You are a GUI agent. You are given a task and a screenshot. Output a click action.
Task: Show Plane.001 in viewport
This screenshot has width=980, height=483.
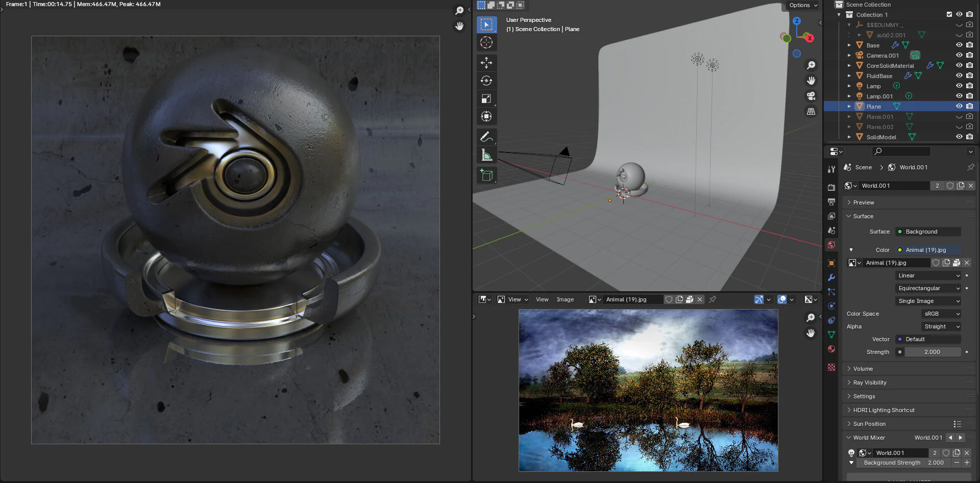pyautogui.click(x=959, y=116)
